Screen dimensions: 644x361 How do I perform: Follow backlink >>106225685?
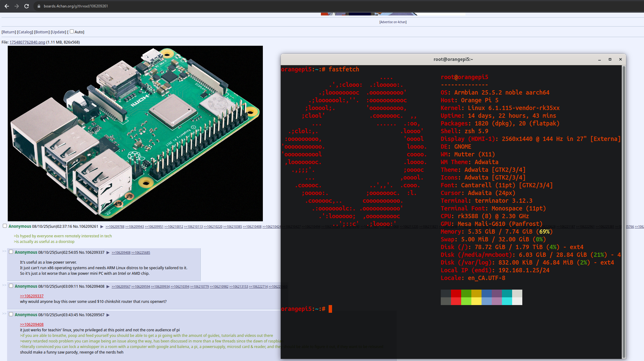coord(141,253)
